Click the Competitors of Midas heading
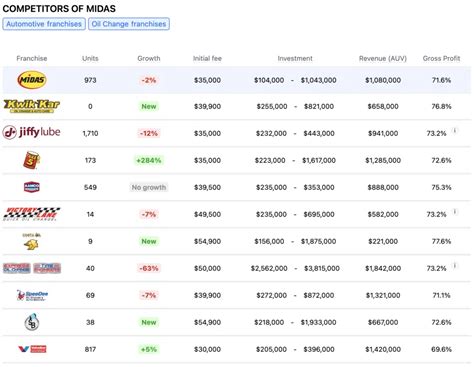 (59, 9)
